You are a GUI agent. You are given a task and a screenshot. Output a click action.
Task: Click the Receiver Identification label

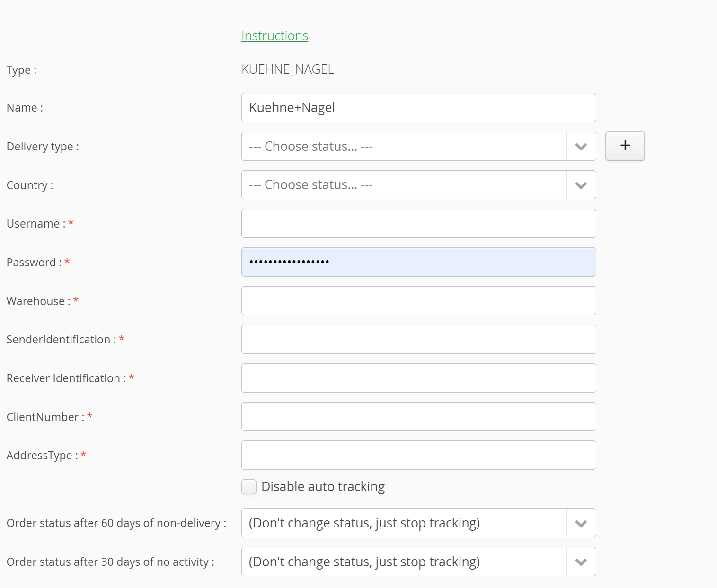pos(66,378)
